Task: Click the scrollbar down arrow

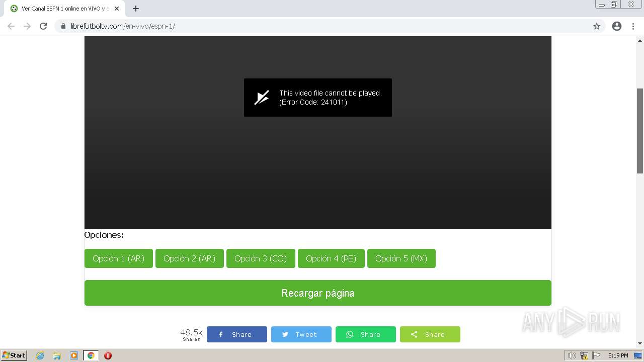Action: click(640, 343)
